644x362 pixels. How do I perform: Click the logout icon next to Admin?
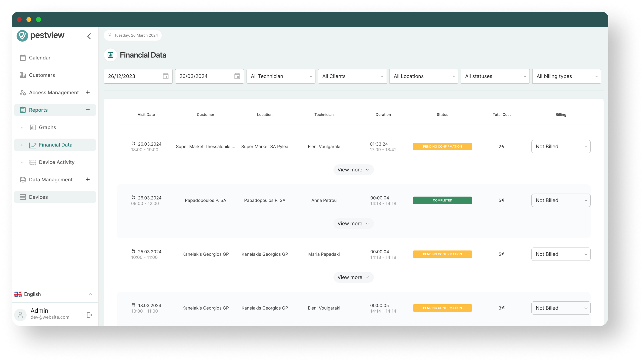tap(89, 315)
